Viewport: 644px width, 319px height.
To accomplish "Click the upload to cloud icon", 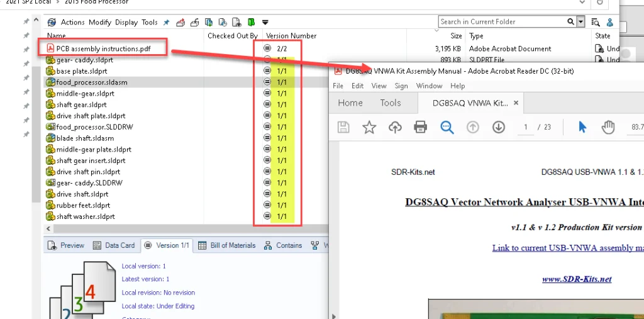I will click(x=395, y=128).
